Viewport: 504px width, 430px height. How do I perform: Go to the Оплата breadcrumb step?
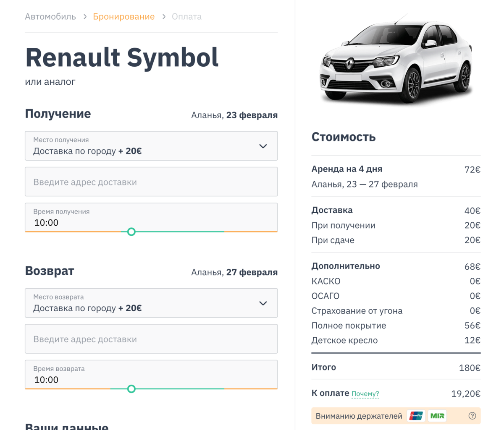click(186, 17)
